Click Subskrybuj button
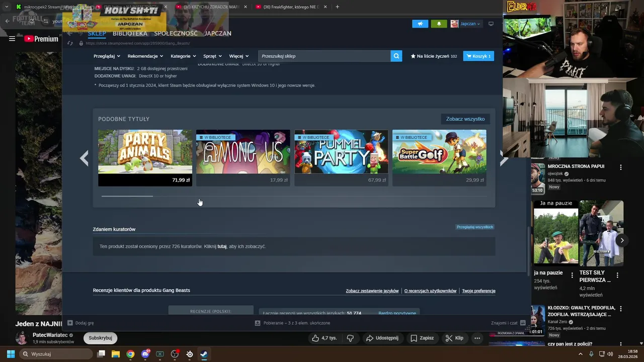 pyautogui.click(x=100, y=338)
